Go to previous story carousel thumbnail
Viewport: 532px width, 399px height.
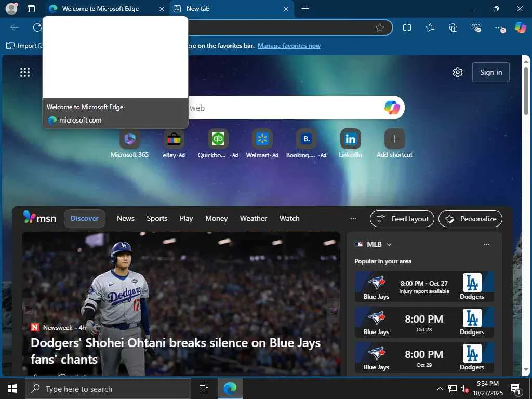click(x=29, y=310)
